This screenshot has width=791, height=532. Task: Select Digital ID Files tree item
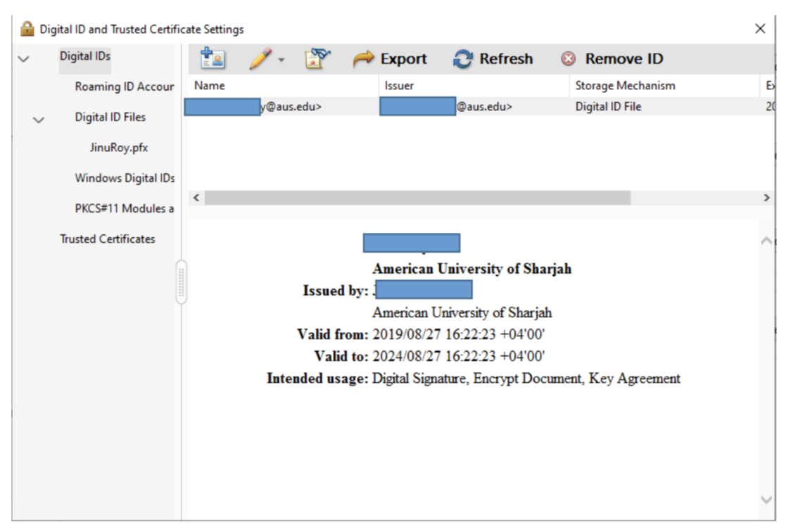tap(110, 117)
